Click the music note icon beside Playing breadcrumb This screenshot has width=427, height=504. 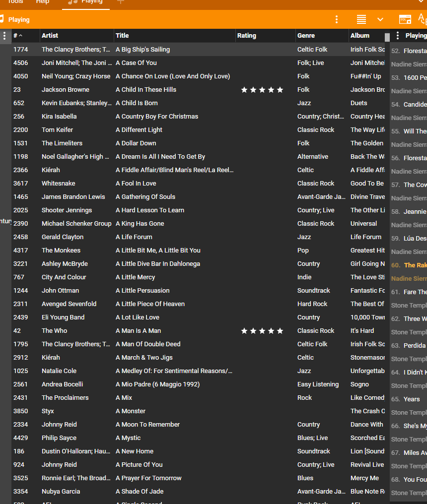click(2, 19)
